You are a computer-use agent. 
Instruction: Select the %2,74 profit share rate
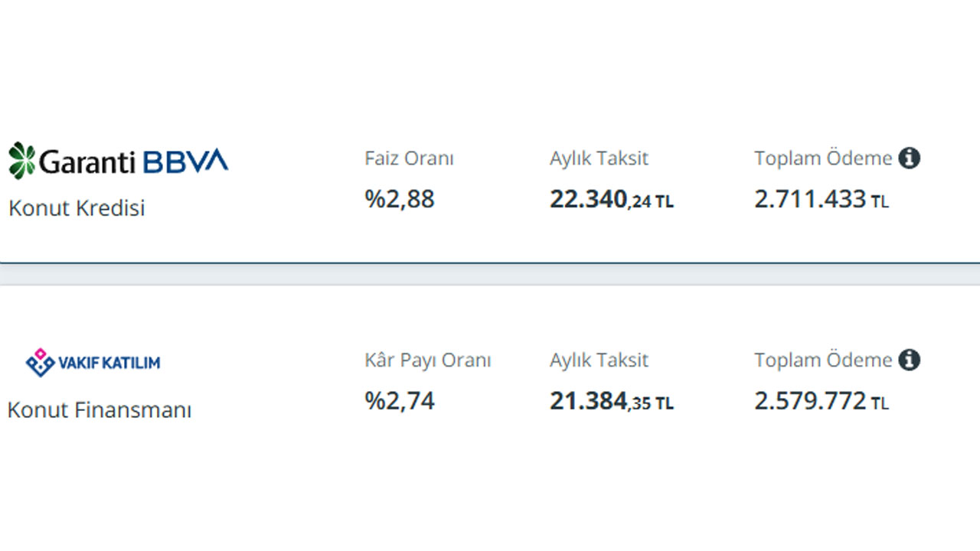(400, 400)
